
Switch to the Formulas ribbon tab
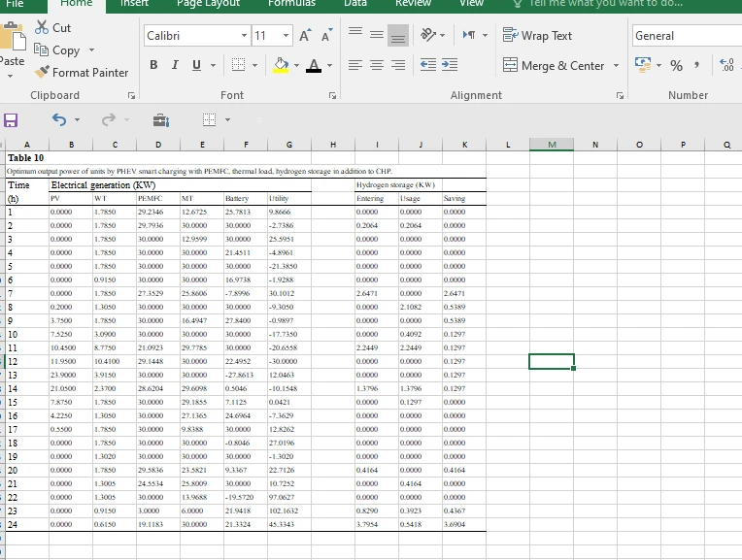(292, 4)
